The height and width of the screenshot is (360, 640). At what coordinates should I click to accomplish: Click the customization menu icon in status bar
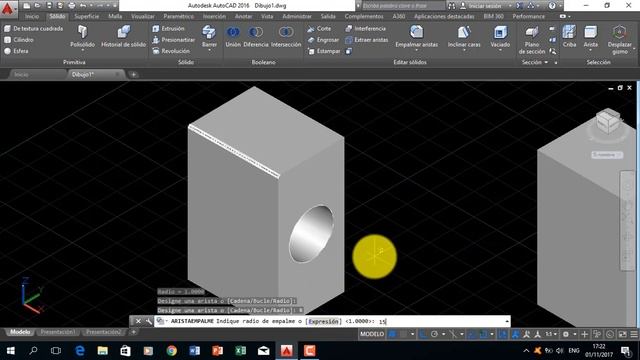tap(634, 334)
